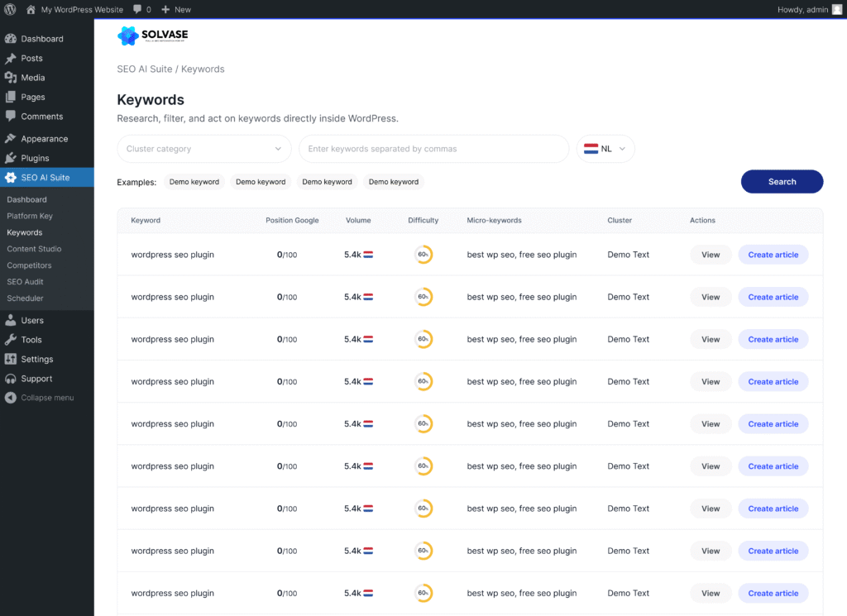Click the Solvase logo
The image size is (847, 616).
tap(153, 36)
